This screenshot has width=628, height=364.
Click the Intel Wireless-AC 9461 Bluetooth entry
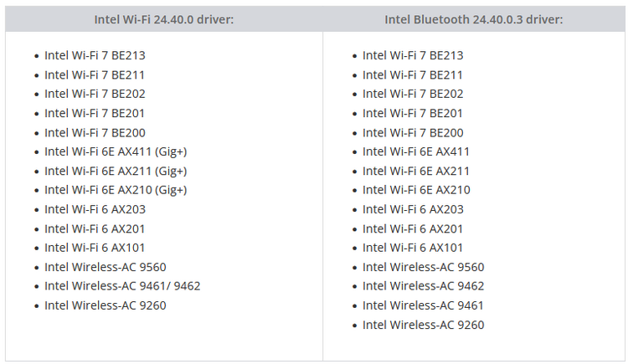[x=423, y=305]
